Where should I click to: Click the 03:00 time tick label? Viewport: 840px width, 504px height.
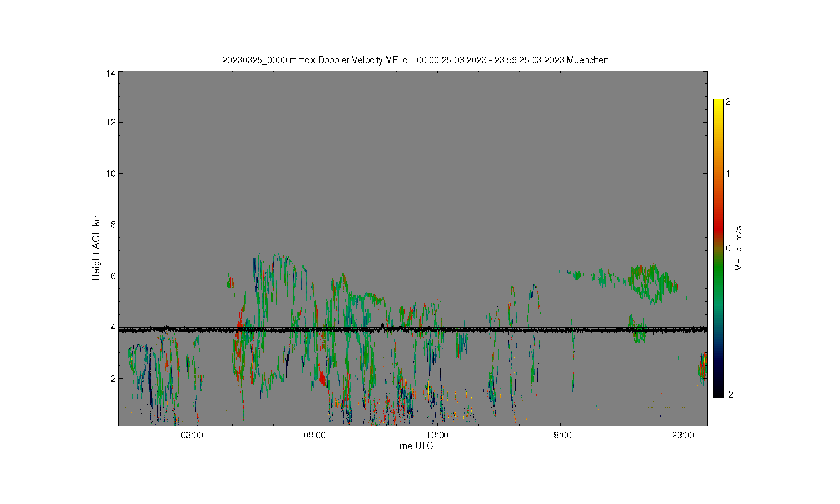click(192, 435)
